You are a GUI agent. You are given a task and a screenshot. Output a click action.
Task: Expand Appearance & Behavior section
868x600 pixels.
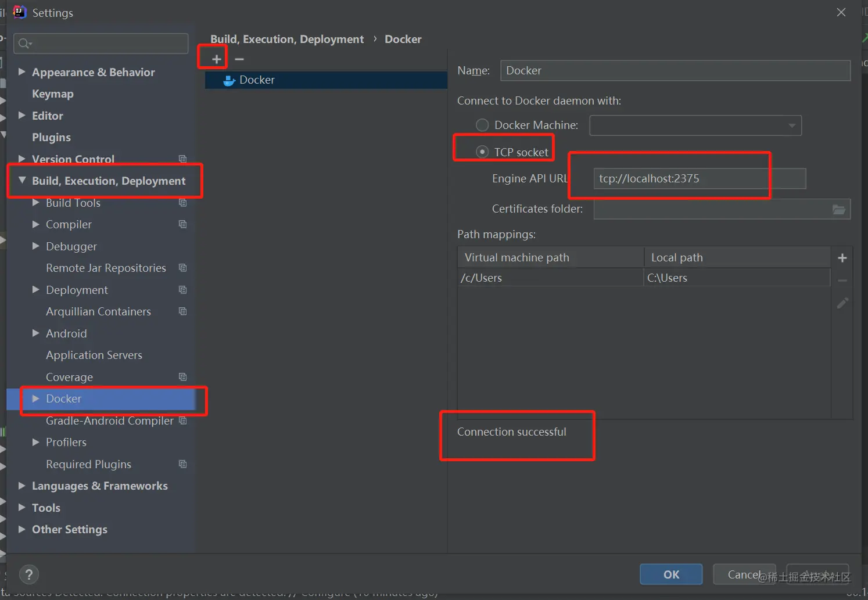click(x=22, y=71)
